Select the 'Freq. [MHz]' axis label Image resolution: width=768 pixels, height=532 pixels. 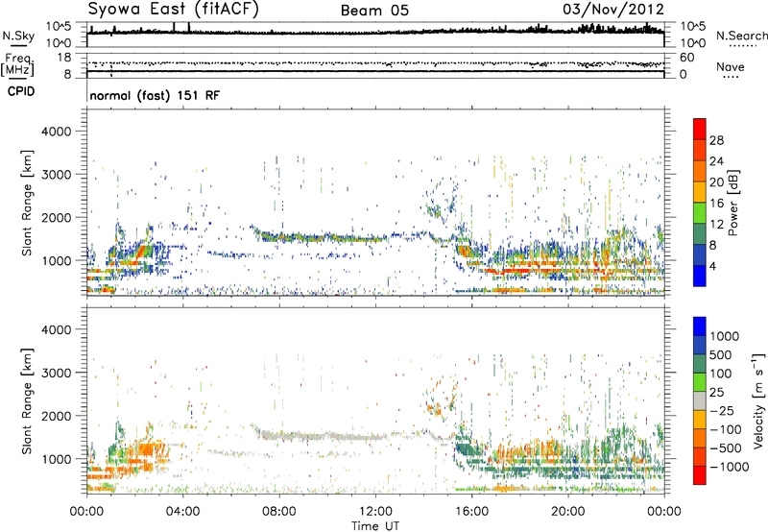click(17, 65)
